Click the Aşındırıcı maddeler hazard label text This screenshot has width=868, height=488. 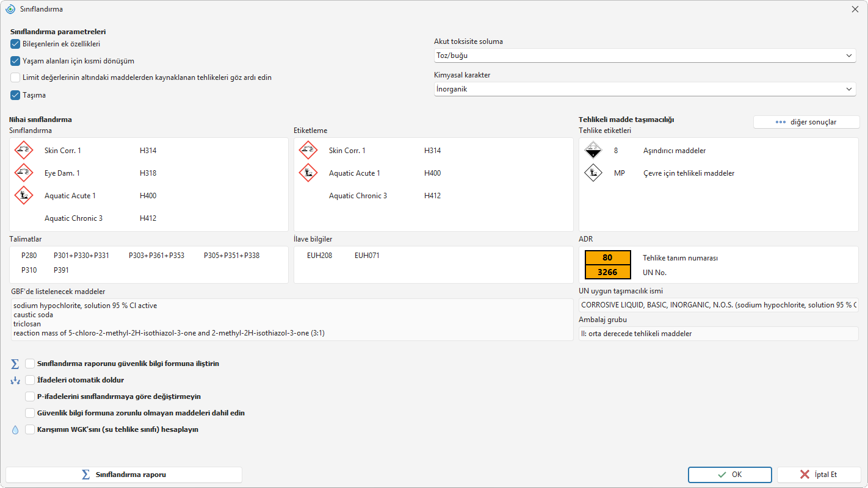point(675,151)
